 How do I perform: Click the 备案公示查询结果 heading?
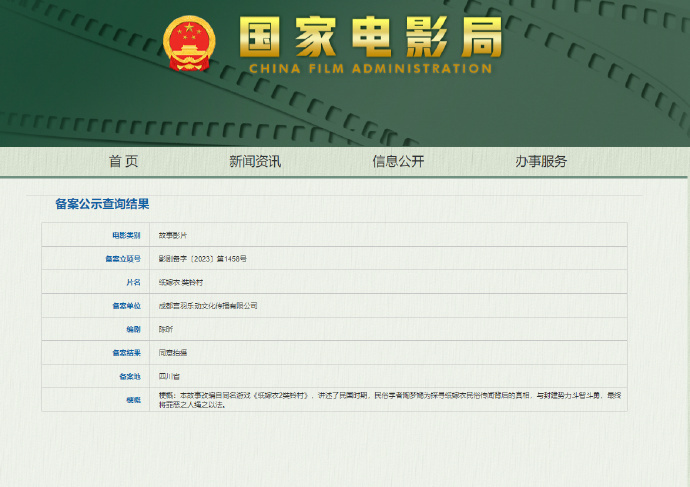tap(102, 204)
